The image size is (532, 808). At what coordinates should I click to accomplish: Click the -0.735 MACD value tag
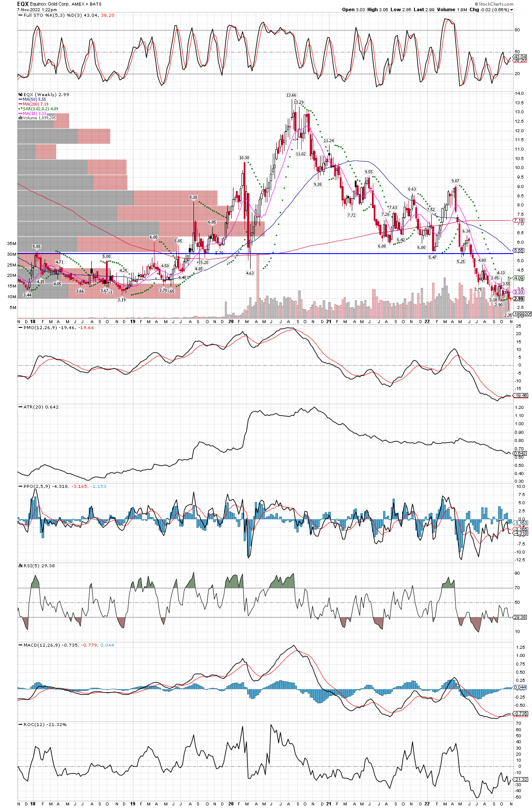point(521,714)
